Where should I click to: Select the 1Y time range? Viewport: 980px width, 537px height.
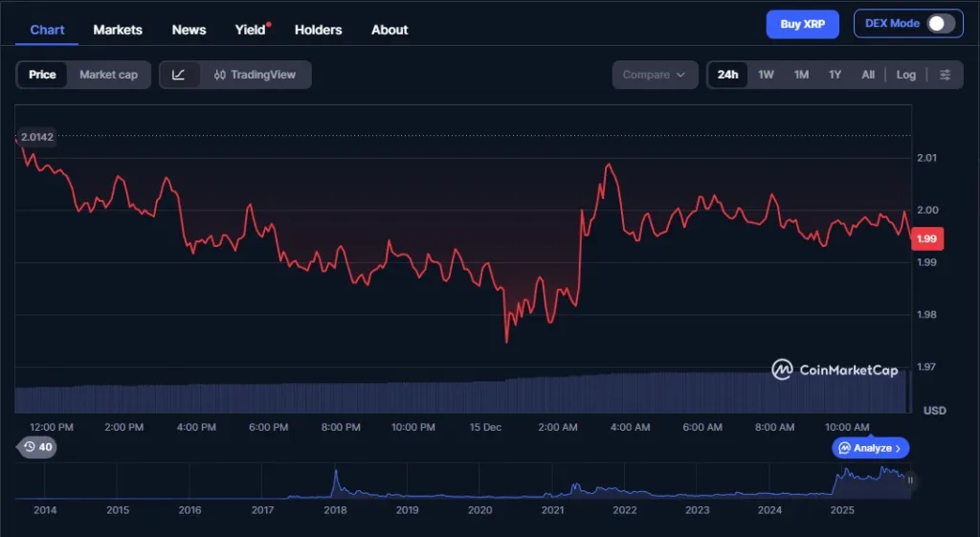point(835,75)
